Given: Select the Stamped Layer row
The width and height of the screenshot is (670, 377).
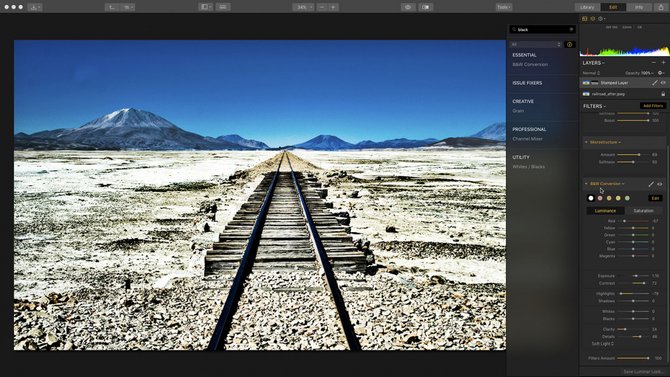Looking at the screenshot, I should (624, 82).
